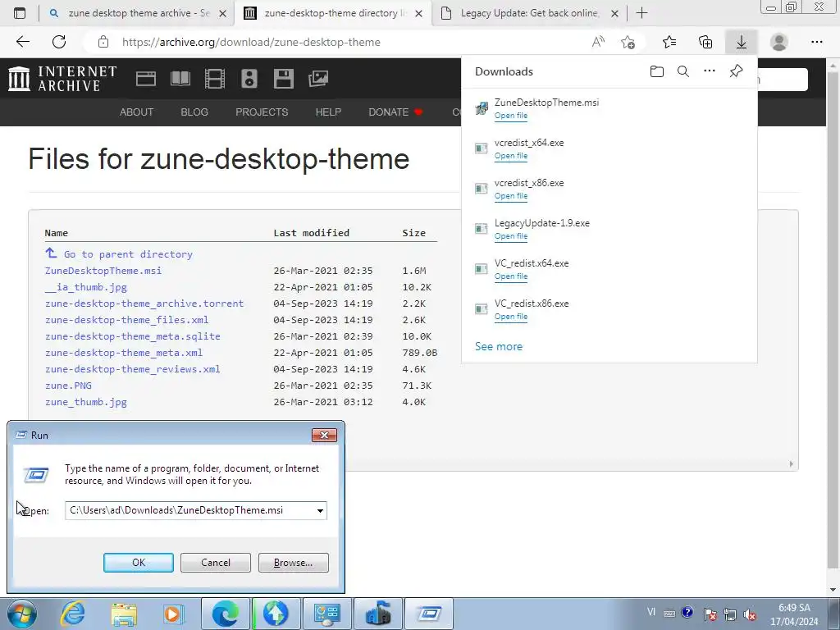Open the tab actions menu icon
Screen dimensions: 840x630
point(20,13)
